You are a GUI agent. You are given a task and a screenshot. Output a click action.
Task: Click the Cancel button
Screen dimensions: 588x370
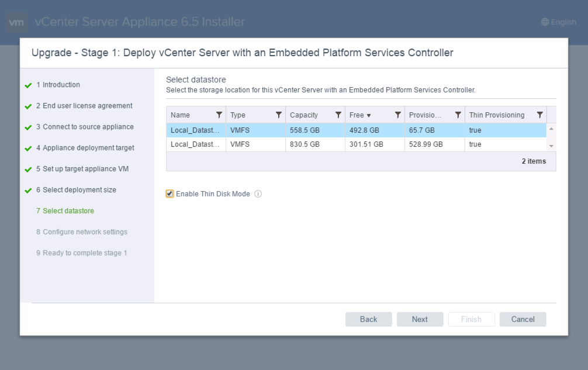point(523,319)
